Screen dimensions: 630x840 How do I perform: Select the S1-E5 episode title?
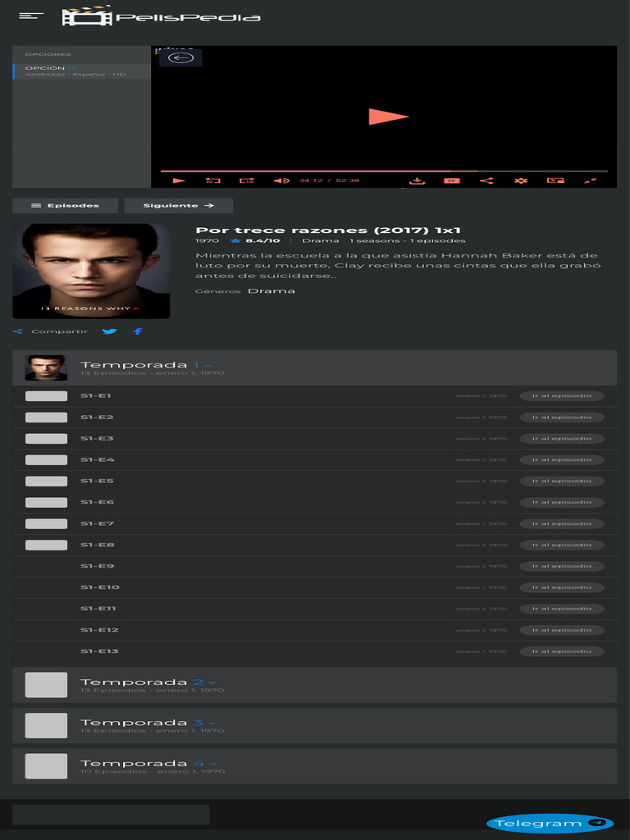click(97, 481)
